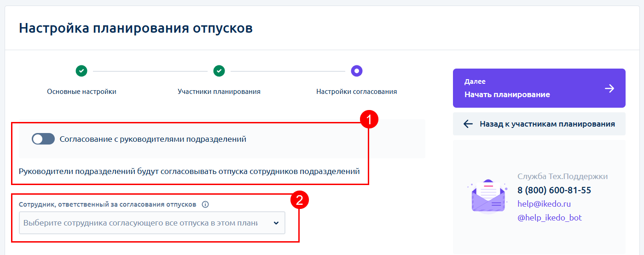
Task: Enable the department heads approval toggle switch
Action: click(43, 139)
